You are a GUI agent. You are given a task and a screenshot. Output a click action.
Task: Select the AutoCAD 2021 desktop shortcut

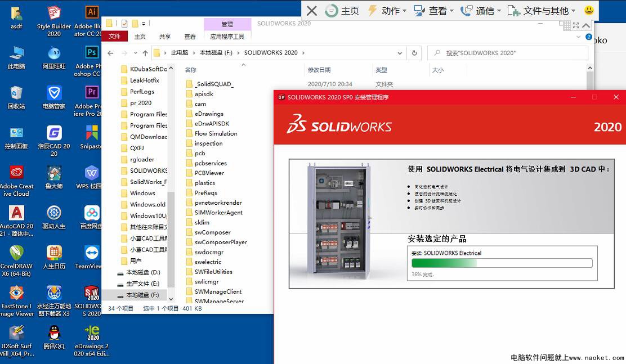pyautogui.click(x=16, y=221)
